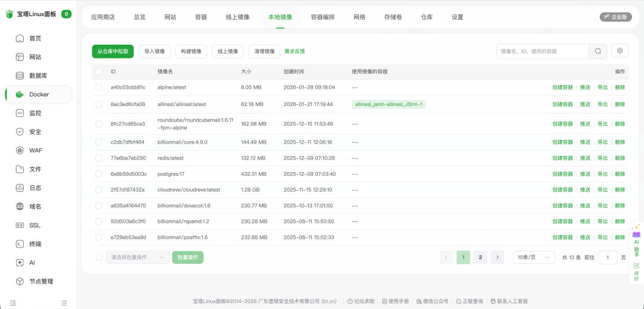Click the bottom sidebar list icon
Viewport: 644px width, 309px height.
[x=64, y=303]
